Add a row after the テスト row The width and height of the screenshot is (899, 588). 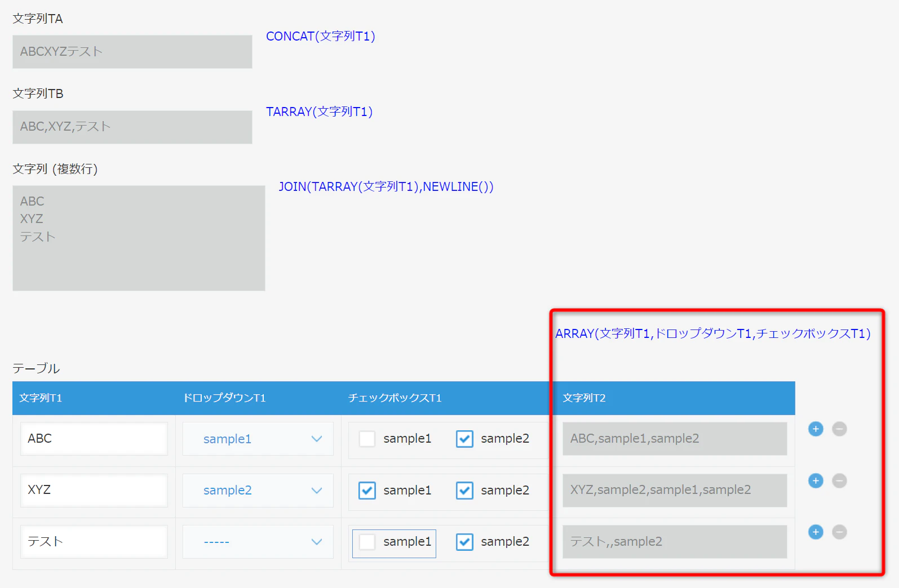[816, 532]
